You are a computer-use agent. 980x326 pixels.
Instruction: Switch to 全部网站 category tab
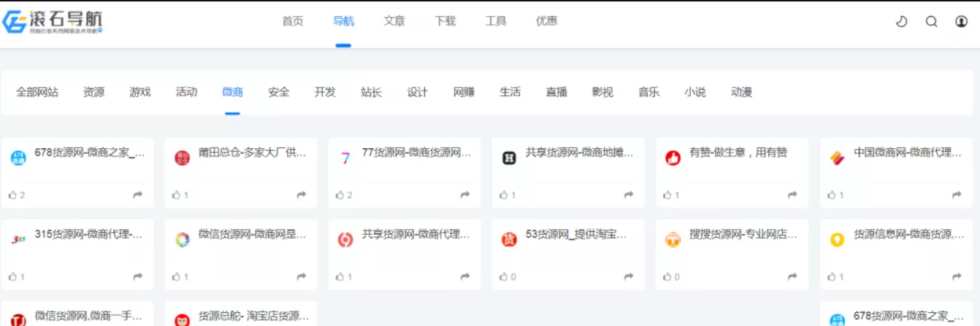(37, 92)
